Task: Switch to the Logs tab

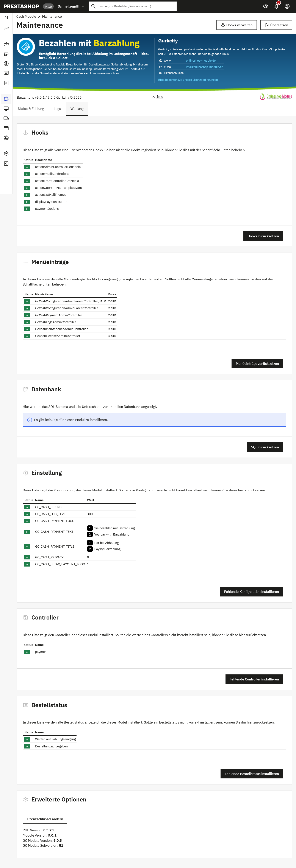Action: [57, 109]
